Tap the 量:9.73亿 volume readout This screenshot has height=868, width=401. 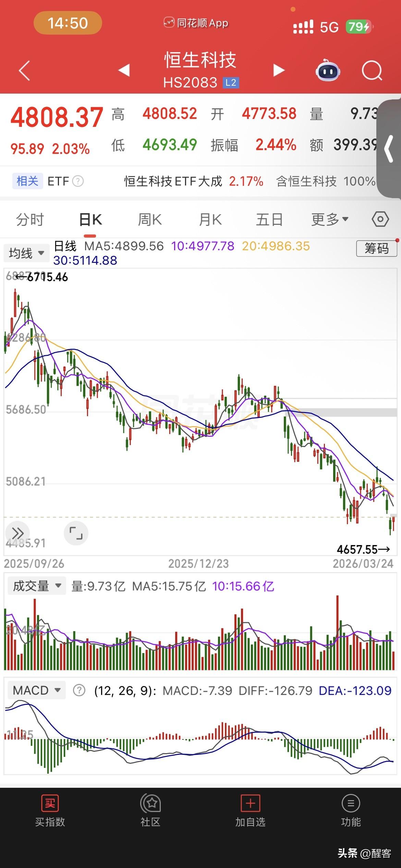tap(98, 586)
